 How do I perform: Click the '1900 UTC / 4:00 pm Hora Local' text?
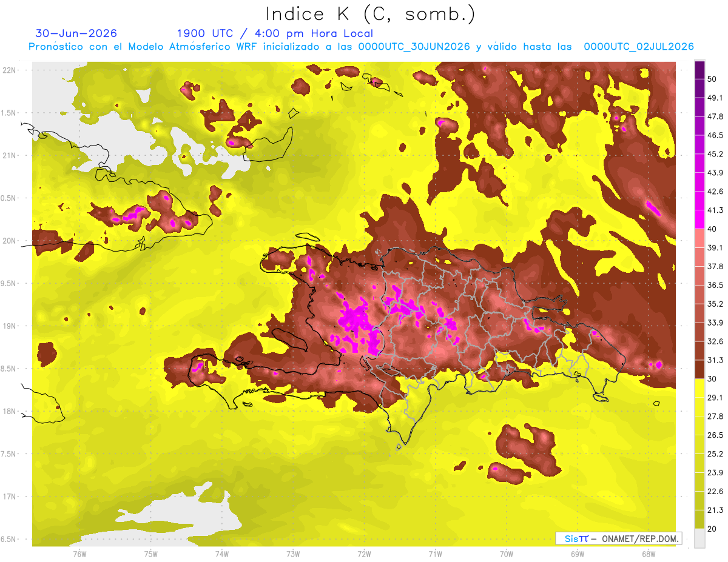[x=275, y=33]
